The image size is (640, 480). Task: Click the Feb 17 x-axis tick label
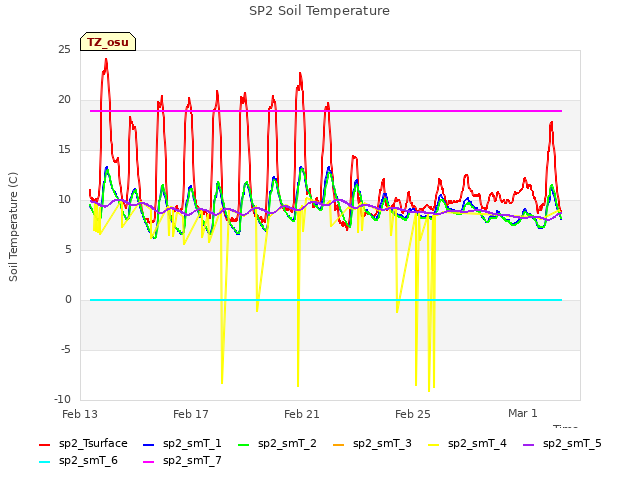click(x=191, y=414)
